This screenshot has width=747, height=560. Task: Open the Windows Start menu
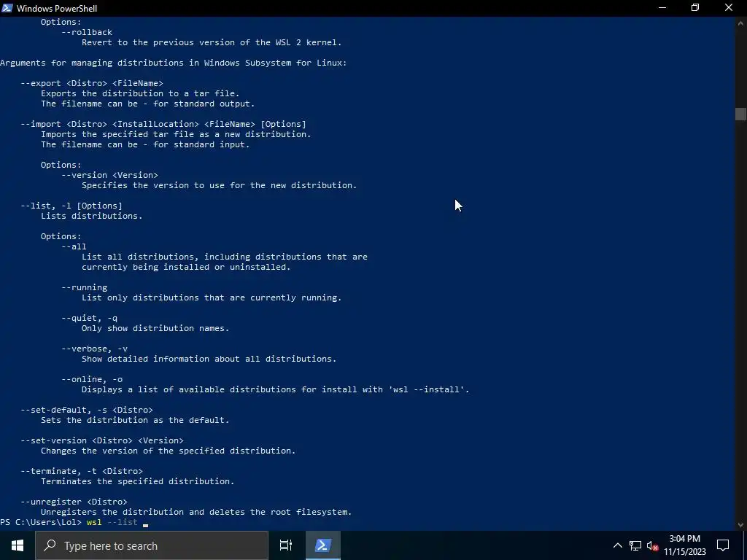18,545
